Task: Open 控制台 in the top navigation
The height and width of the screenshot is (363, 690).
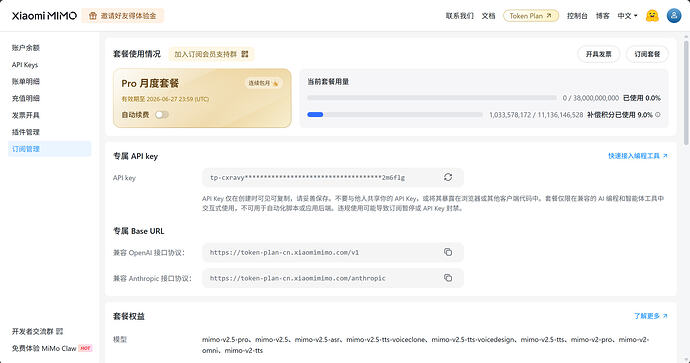Action: coord(577,16)
